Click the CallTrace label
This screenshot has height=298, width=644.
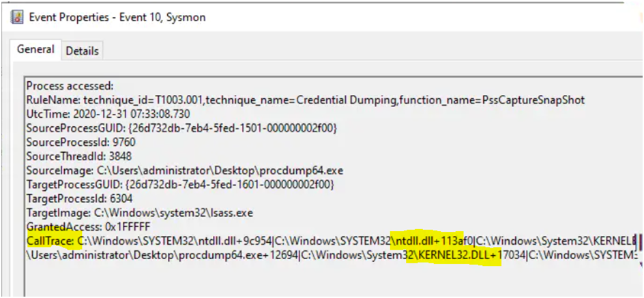[x=50, y=242]
